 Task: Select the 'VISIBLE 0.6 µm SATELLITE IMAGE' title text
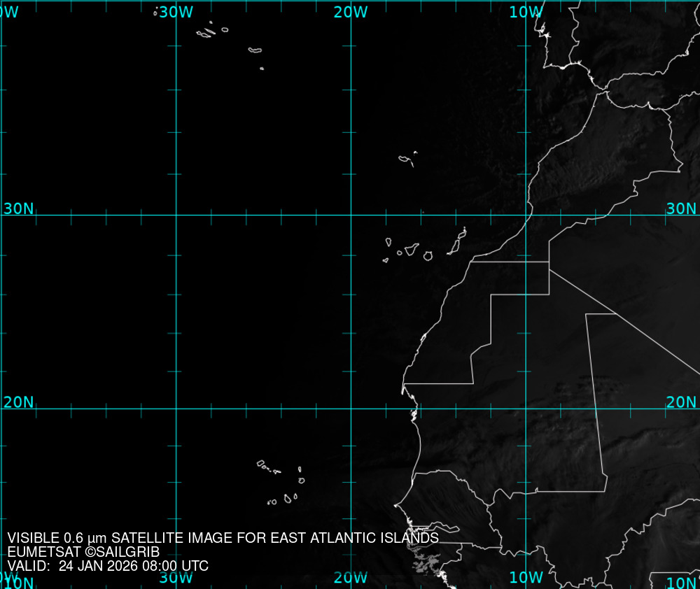[223, 538]
